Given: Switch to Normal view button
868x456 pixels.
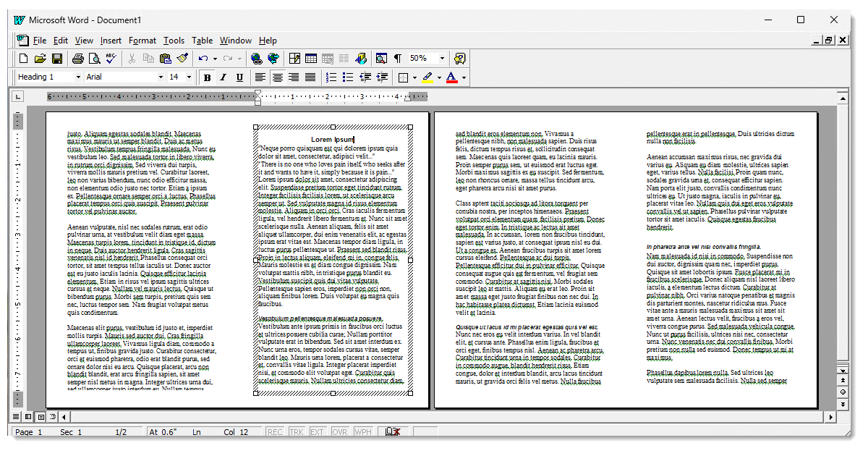Looking at the screenshot, I should tap(17, 417).
